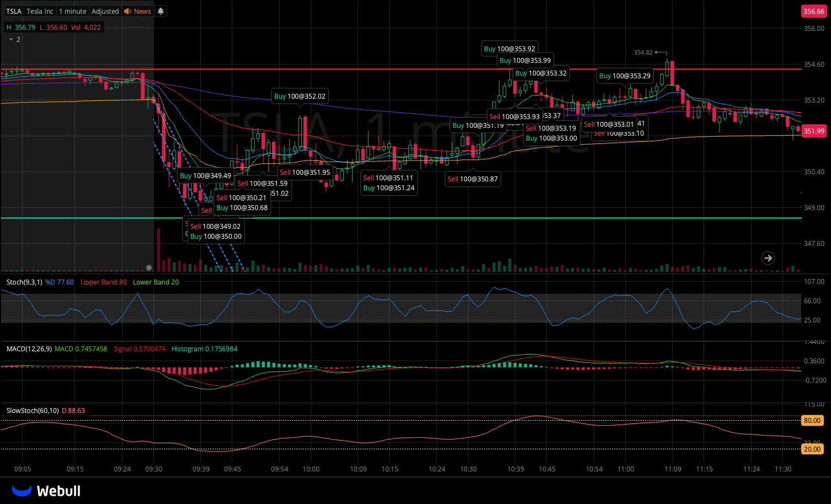Click the MACD 0.7457458 value
This screenshot has height=504, width=831.
pos(81,348)
